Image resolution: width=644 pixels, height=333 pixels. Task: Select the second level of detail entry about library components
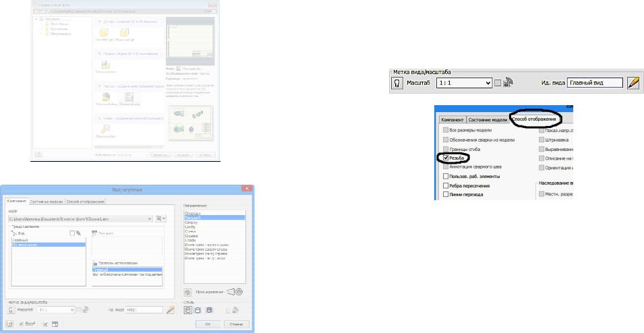pyautogui.click(x=127, y=274)
